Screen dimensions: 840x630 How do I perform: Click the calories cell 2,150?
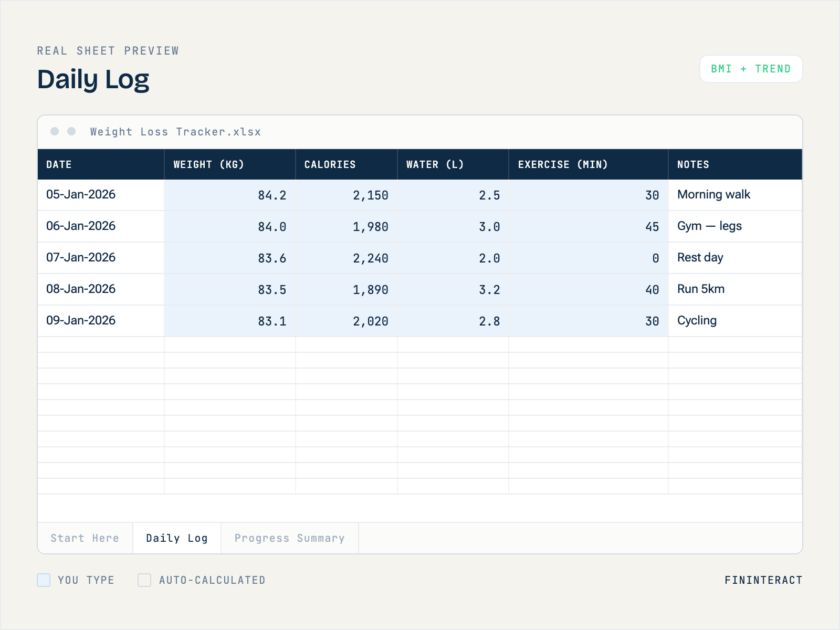point(346,195)
